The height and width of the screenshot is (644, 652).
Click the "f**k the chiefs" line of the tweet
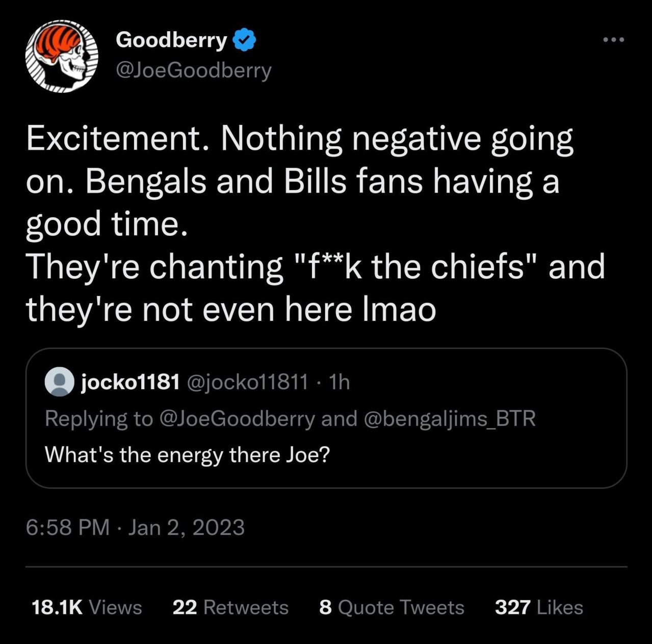pyautogui.click(x=316, y=267)
